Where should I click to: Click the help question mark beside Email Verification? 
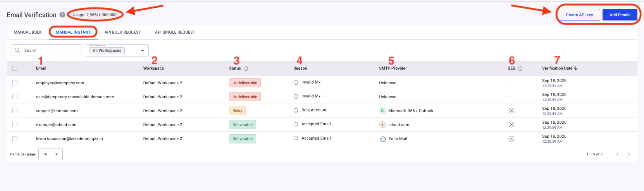62,15
